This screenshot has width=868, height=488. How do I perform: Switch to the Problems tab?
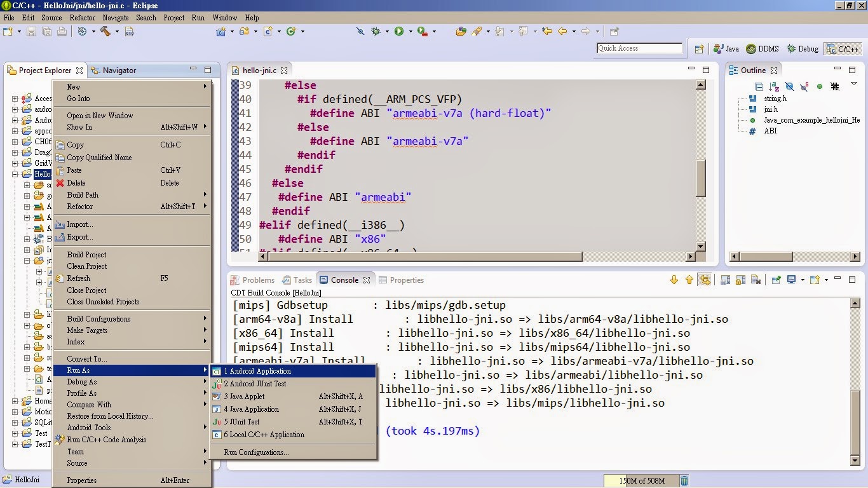point(253,280)
